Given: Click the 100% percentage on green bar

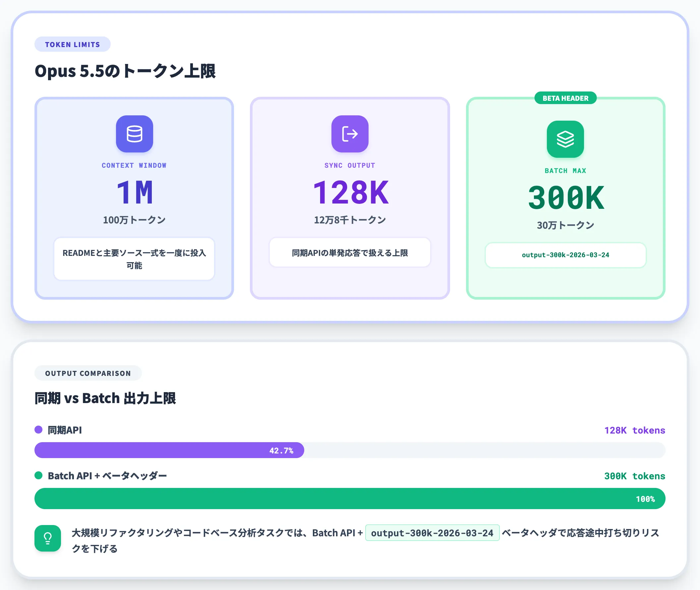Looking at the screenshot, I should pyautogui.click(x=645, y=499).
